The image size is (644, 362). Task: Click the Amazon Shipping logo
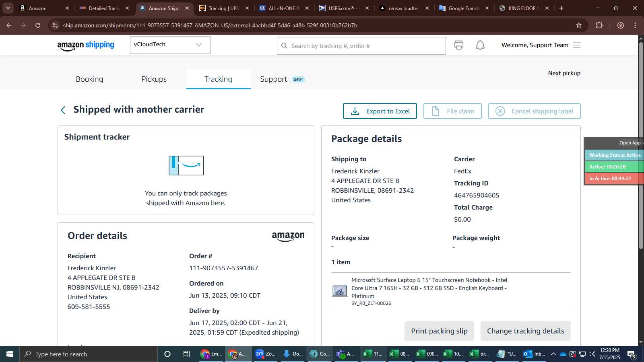[86, 45]
